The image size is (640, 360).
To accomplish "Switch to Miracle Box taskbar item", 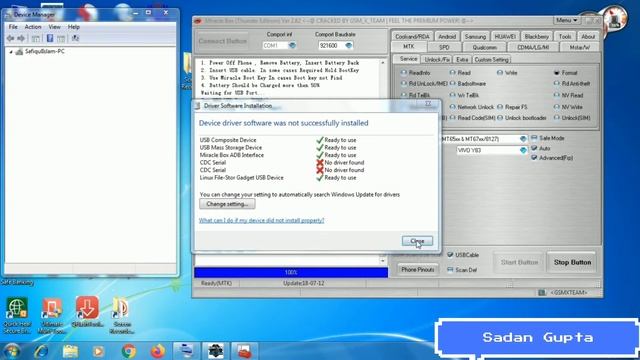I will click(216, 351).
